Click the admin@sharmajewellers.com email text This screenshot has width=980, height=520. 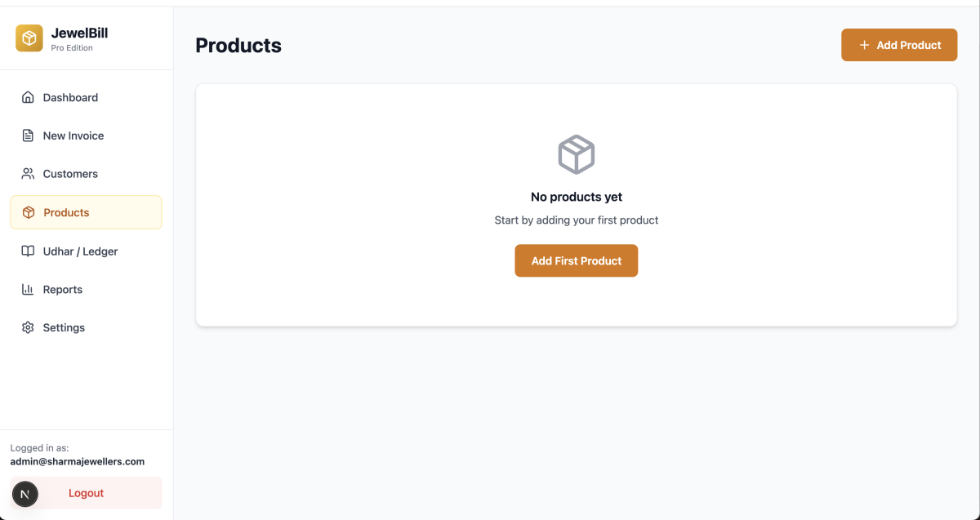78,461
